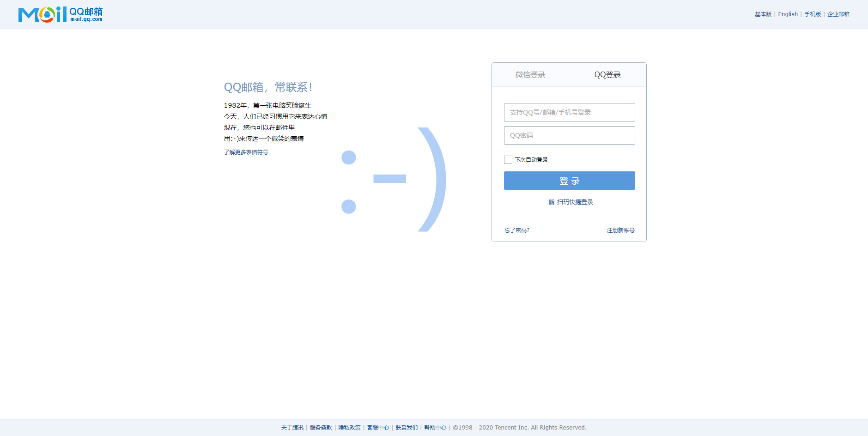Open the 联系我们 footer link
The height and width of the screenshot is (436, 868).
(x=407, y=428)
